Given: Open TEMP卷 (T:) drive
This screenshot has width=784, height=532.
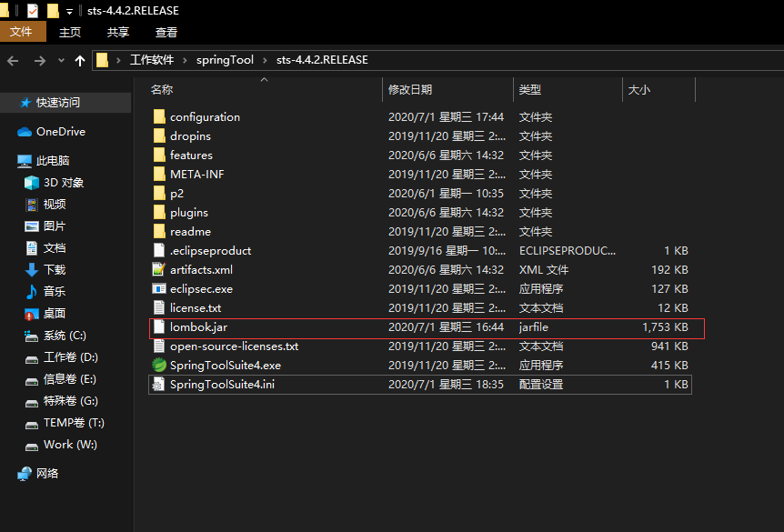Looking at the screenshot, I should click(65, 423).
